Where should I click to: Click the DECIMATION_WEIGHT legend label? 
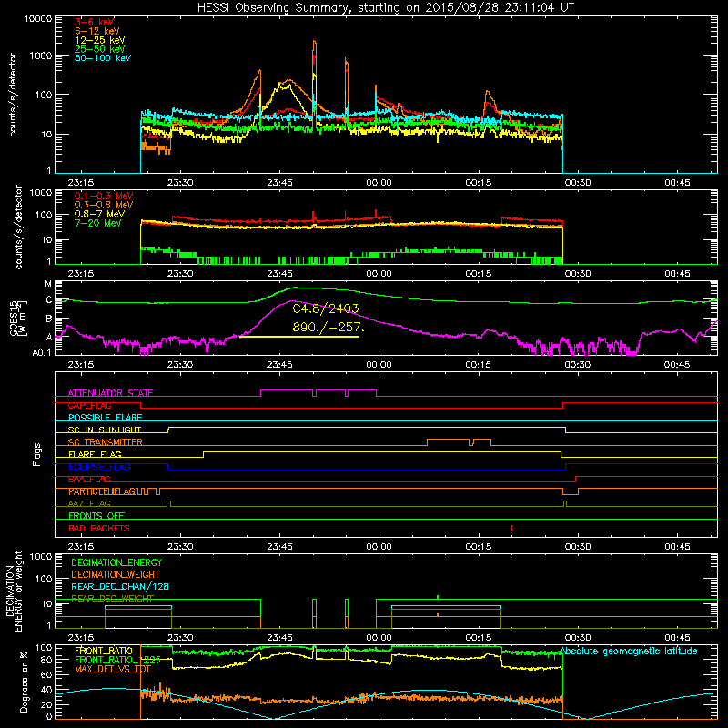point(116,574)
